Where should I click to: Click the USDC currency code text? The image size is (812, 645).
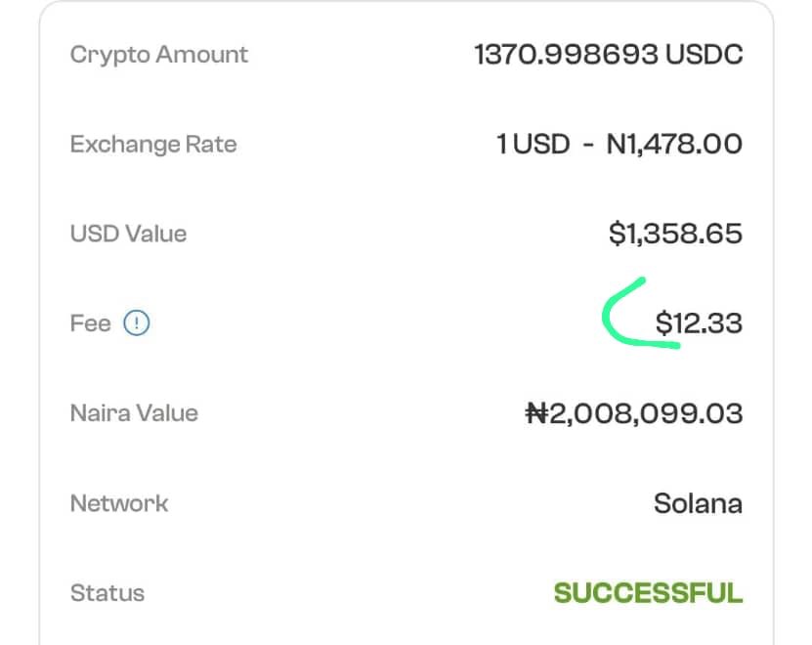(x=704, y=55)
